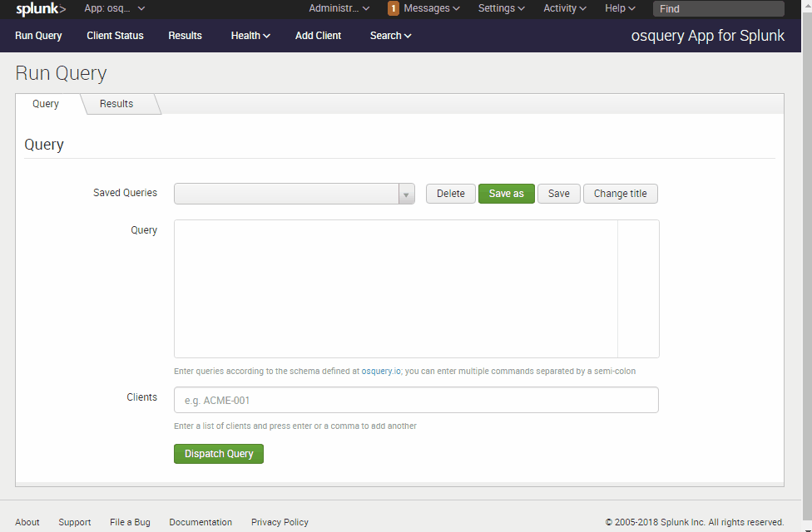This screenshot has width=812, height=532.
Task: Open the App: osquery dropdown
Action: pyautogui.click(x=115, y=8)
